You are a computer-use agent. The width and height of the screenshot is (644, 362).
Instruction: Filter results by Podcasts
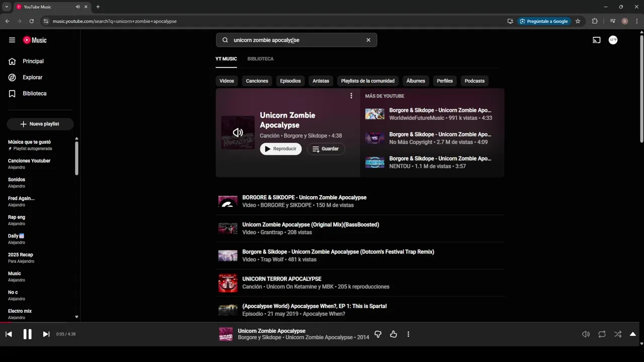474,81
